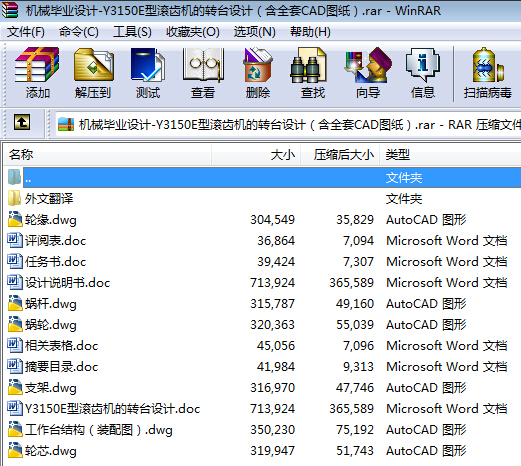Click the 设计说明书.doc file icon
The height and width of the screenshot is (466, 521).
tap(14, 282)
